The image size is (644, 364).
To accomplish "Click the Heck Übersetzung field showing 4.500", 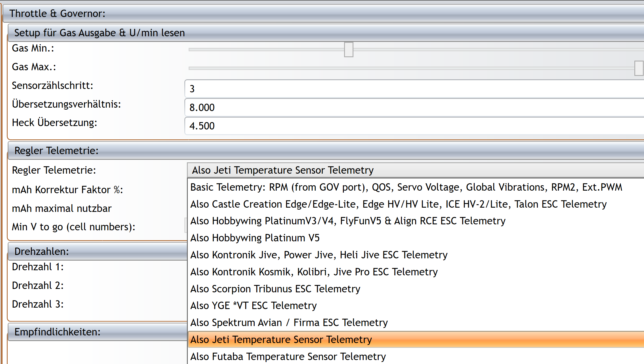I will [413, 126].
